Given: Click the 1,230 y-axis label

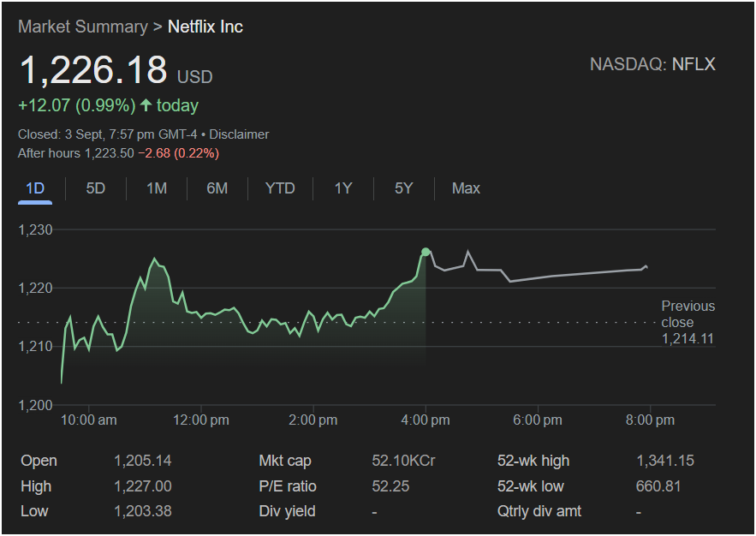Looking at the screenshot, I should click(x=35, y=230).
